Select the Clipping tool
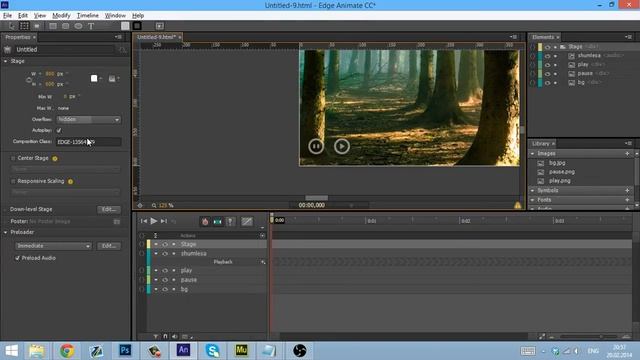Viewport: 640px width, 360px height. pos(37,26)
